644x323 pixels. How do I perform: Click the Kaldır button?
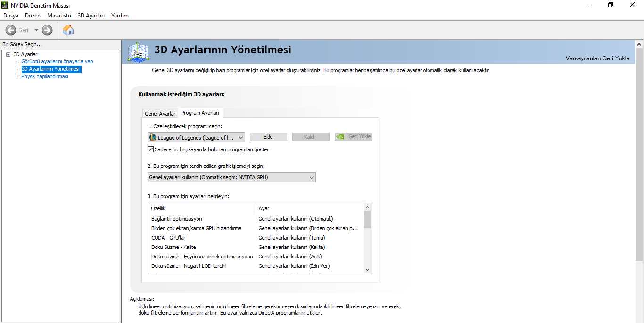(310, 137)
